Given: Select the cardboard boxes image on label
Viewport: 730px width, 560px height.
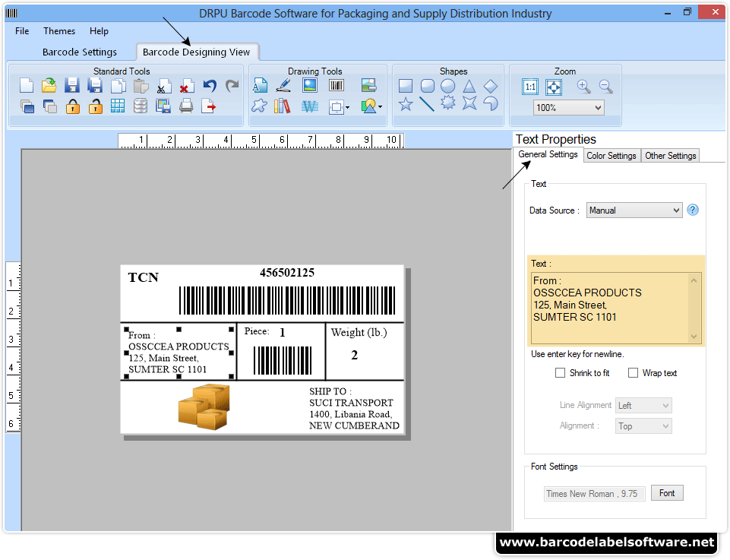Looking at the screenshot, I should [x=204, y=407].
